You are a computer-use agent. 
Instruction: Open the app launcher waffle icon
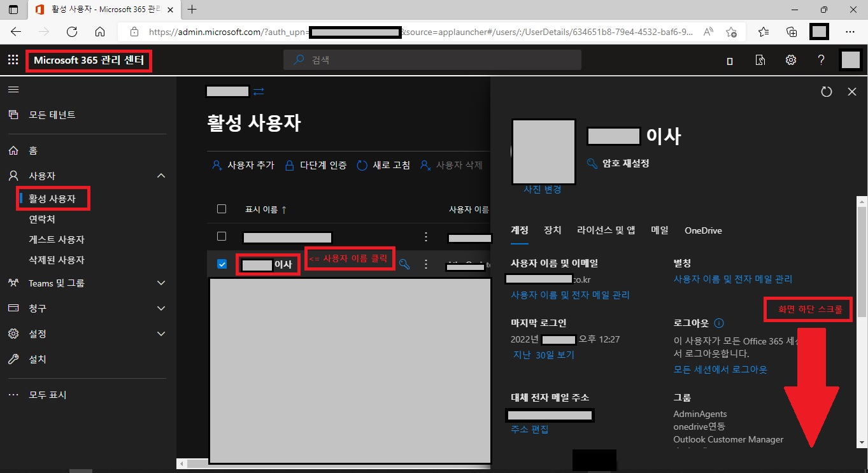(13, 60)
